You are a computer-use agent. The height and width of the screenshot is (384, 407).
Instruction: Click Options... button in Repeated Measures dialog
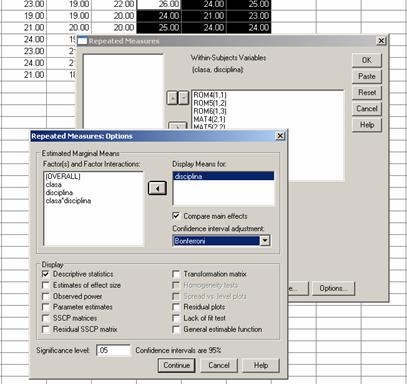pos(333,288)
